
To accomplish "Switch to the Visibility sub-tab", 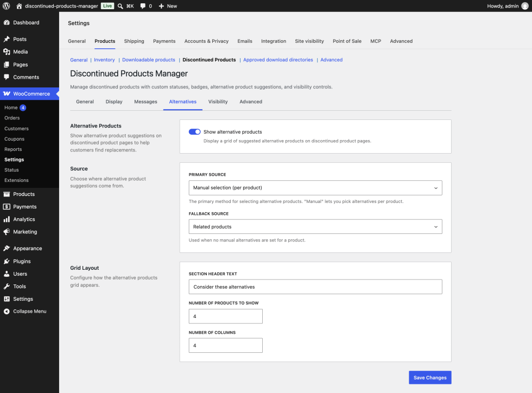I will click(x=218, y=102).
